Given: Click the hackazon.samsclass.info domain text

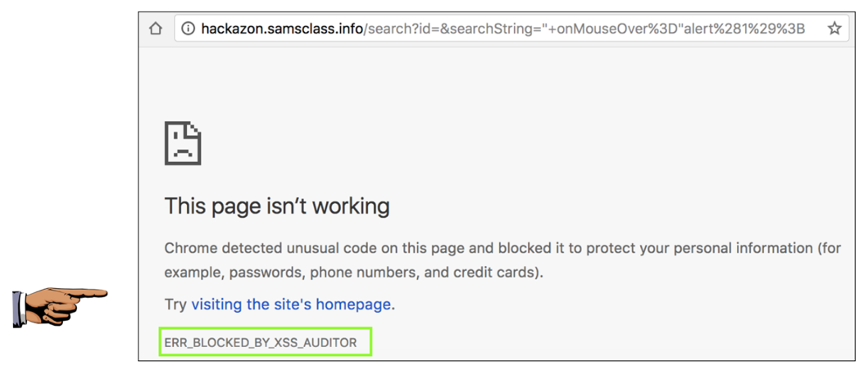Looking at the screenshot, I should tap(281, 29).
